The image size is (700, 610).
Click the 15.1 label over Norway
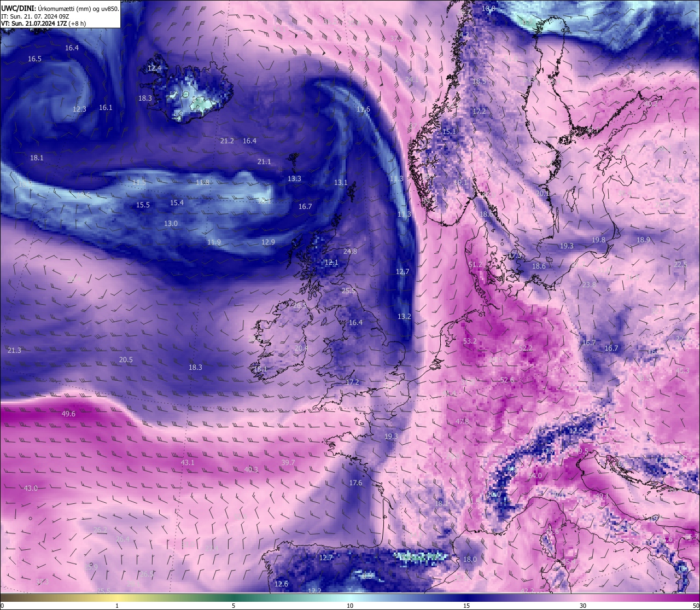tap(448, 131)
